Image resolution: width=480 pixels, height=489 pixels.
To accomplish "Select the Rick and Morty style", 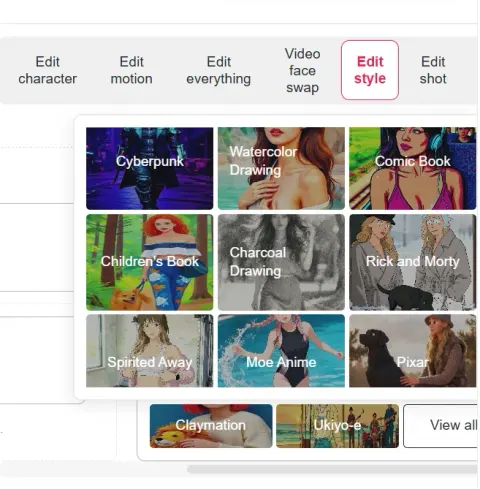I will (413, 262).
